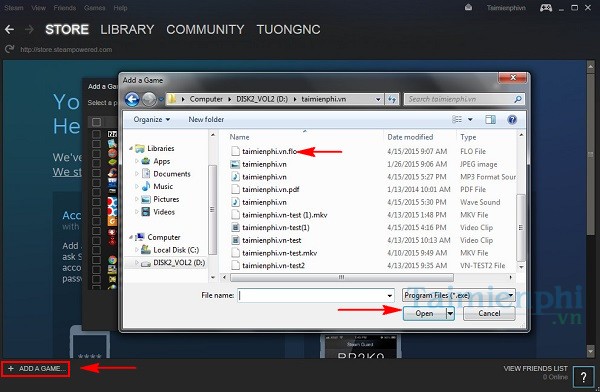Open the dialog help icon

click(512, 119)
